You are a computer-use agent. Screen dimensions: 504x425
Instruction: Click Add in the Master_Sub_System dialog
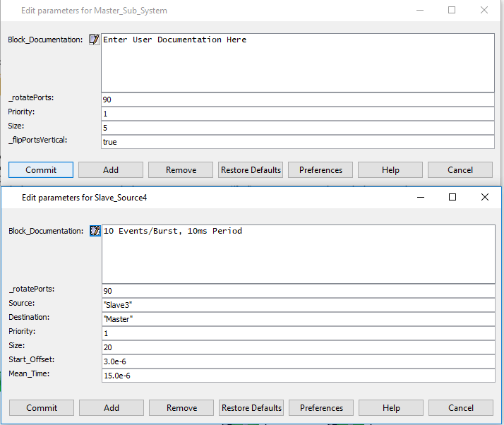[111, 170]
